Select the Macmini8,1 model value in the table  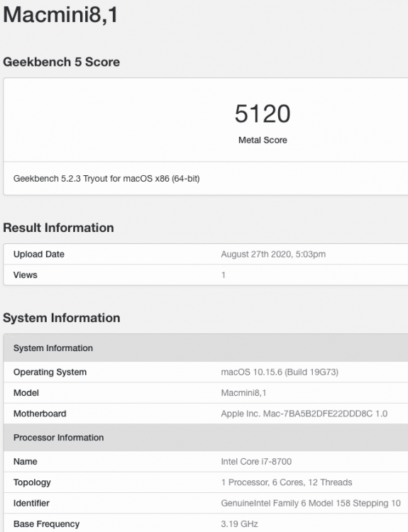(x=243, y=393)
